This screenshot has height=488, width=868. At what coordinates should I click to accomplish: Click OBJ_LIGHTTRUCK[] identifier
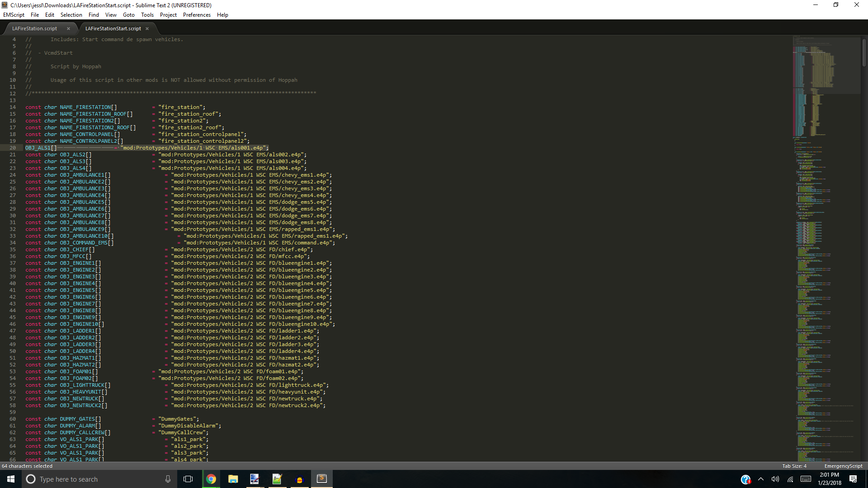click(x=85, y=385)
